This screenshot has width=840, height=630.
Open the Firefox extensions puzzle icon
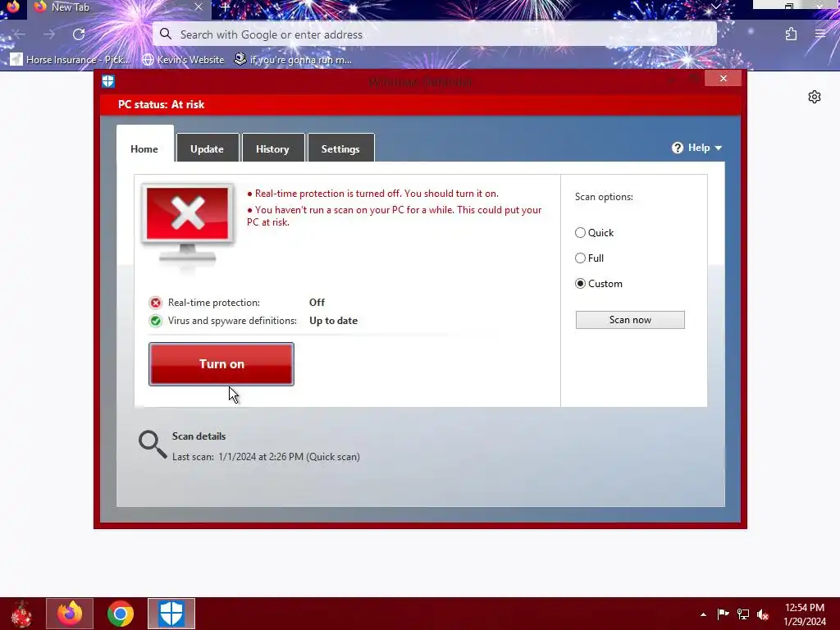792,34
